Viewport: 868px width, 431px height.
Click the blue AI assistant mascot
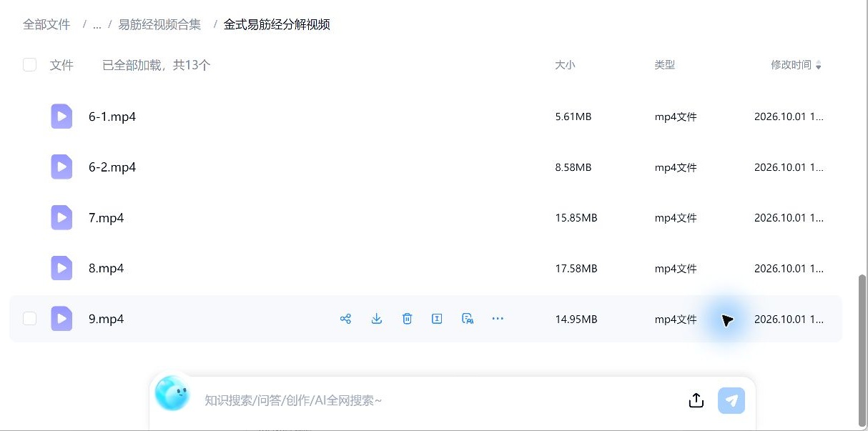172,393
